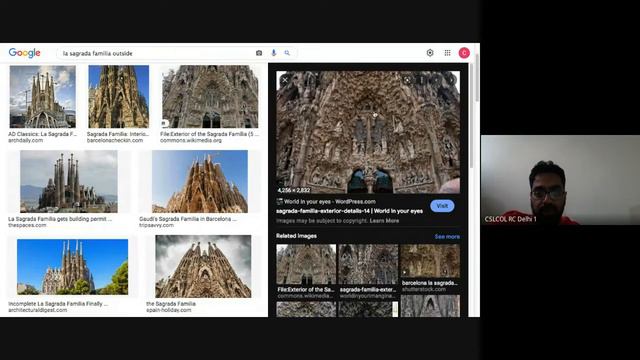
Task: Go to next image in preview
Action: [x=451, y=80]
